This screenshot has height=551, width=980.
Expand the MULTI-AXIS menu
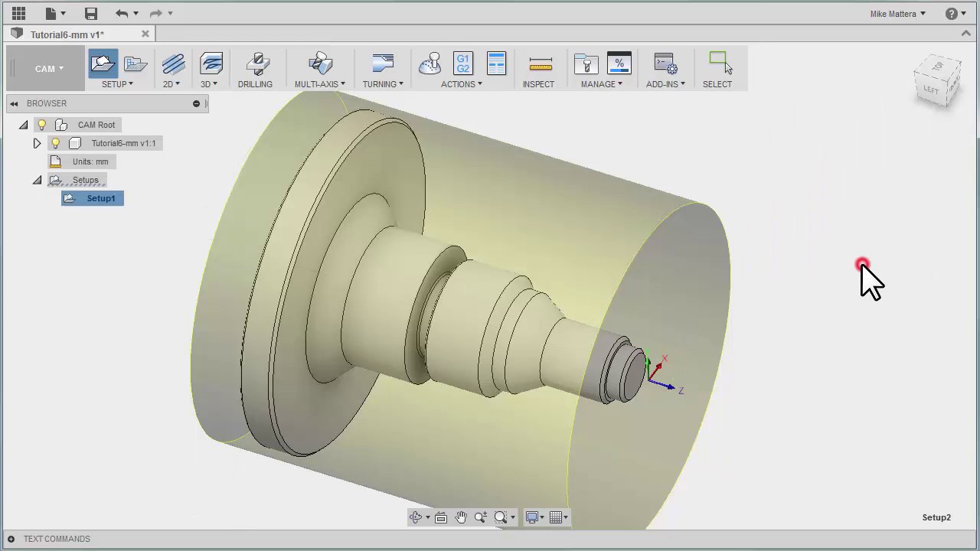(x=320, y=84)
